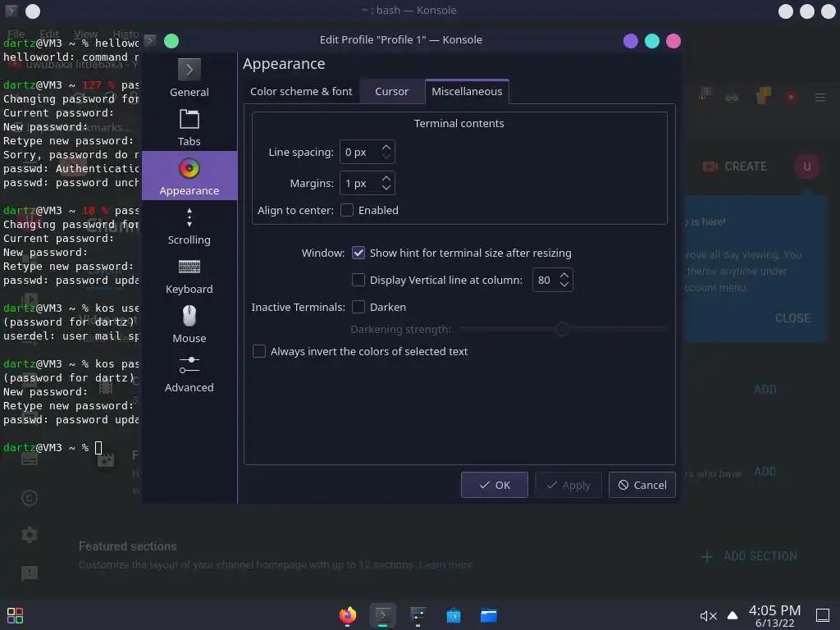840x630 pixels.
Task: Click CLOSE in the background browser window
Action: coord(793,318)
